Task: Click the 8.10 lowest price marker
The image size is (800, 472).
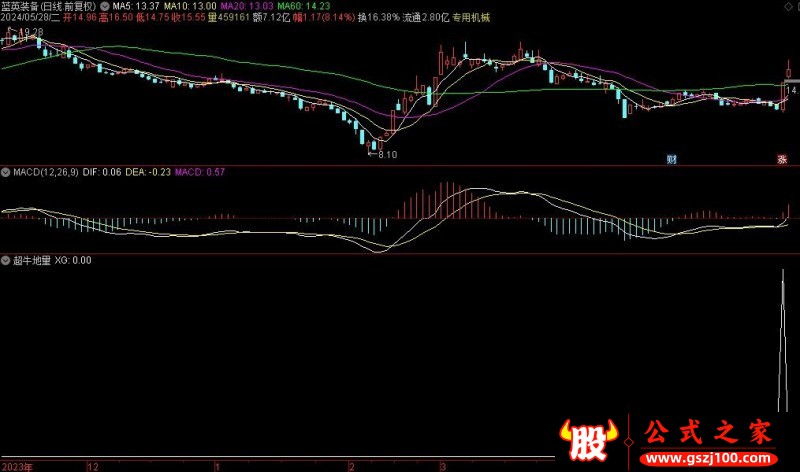Action: [x=386, y=154]
